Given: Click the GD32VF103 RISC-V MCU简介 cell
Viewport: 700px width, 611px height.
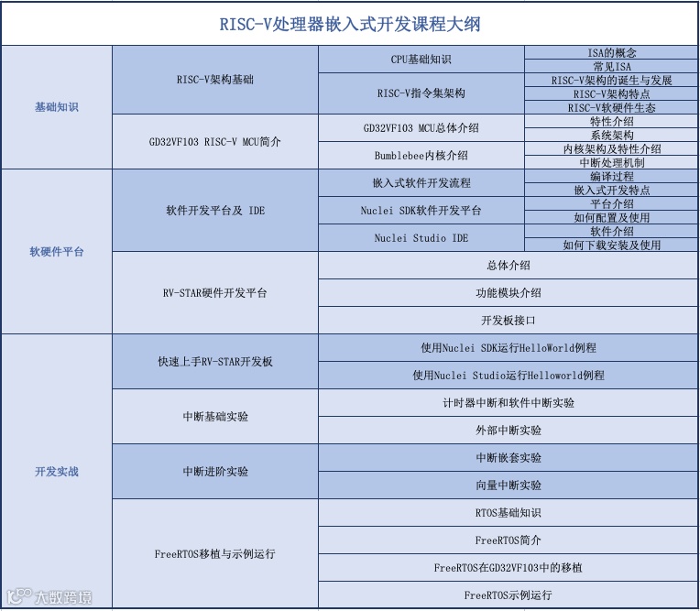Looking at the screenshot, I should click(x=215, y=142).
